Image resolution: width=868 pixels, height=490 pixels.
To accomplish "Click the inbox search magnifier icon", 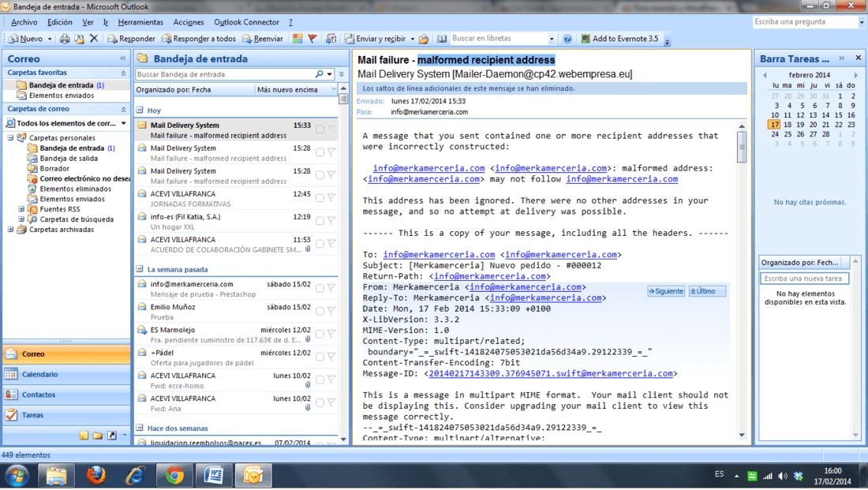I will pyautogui.click(x=320, y=74).
